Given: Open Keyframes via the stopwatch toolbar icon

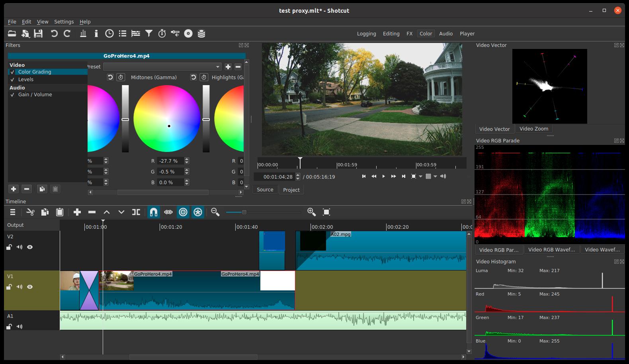Looking at the screenshot, I should pos(162,33).
